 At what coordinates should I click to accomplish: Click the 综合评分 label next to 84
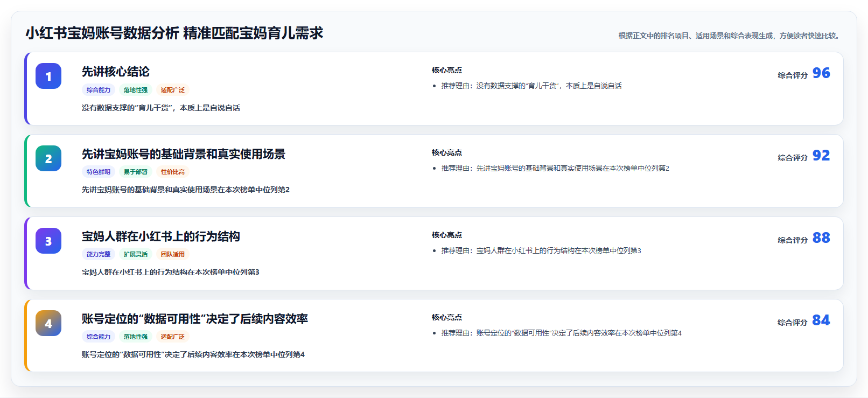point(793,323)
